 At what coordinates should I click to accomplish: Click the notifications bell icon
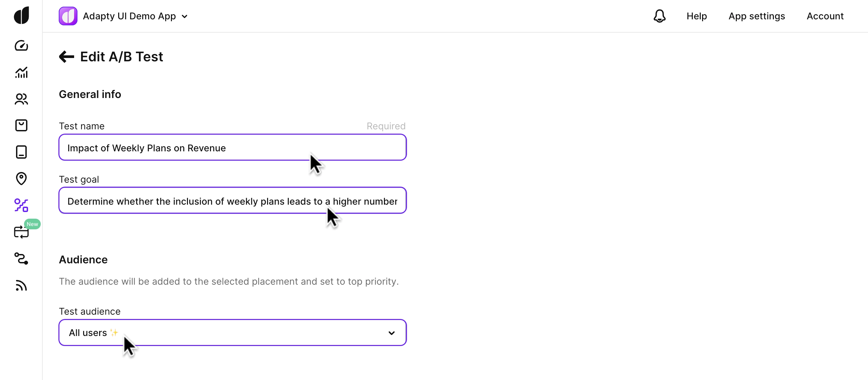[x=659, y=16]
